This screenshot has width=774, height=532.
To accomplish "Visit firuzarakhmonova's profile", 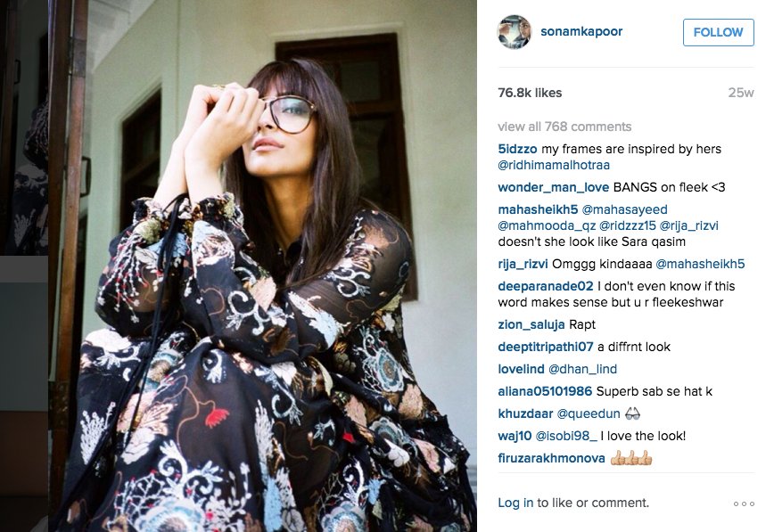I will [x=551, y=458].
